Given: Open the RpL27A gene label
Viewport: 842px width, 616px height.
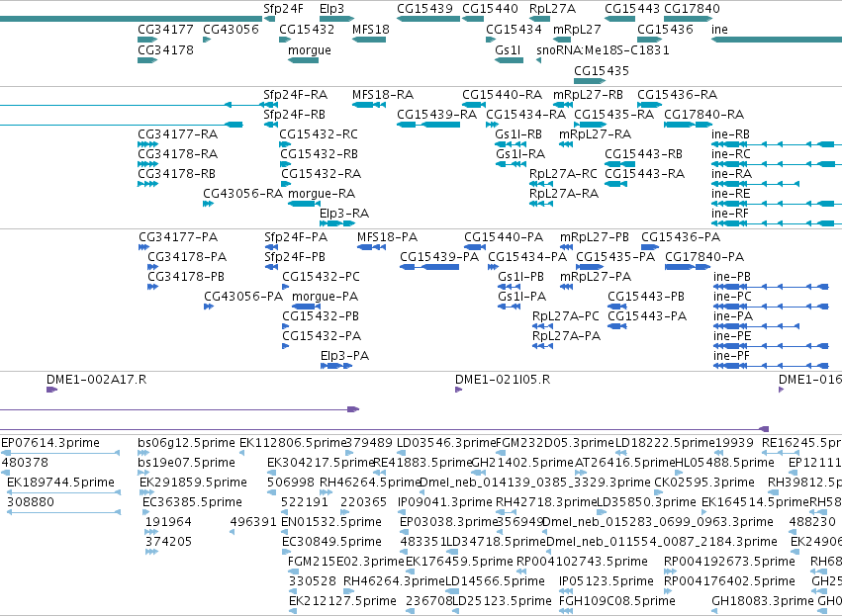Looking at the screenshot, I should click(552, 9).
